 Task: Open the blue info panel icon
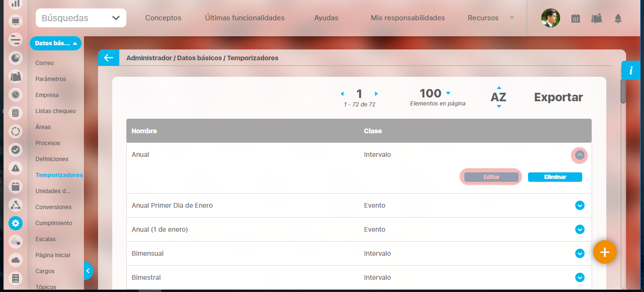coord(630,71)
